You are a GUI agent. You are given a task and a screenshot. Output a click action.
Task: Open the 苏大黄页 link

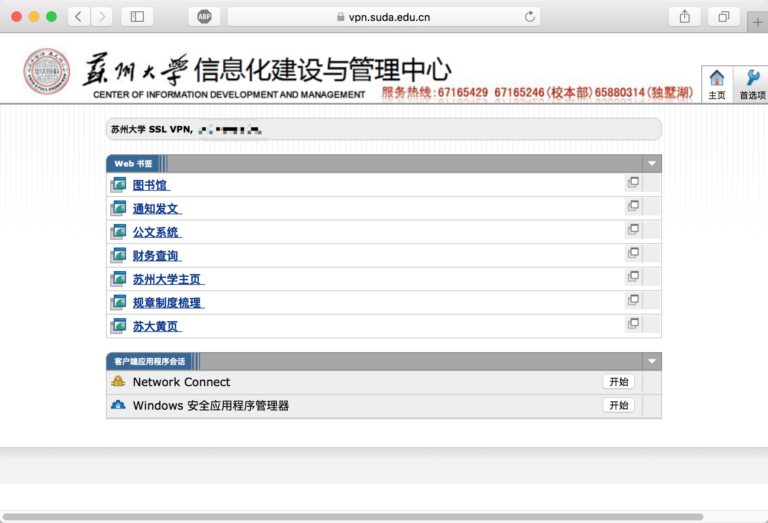tap(156, 326)
